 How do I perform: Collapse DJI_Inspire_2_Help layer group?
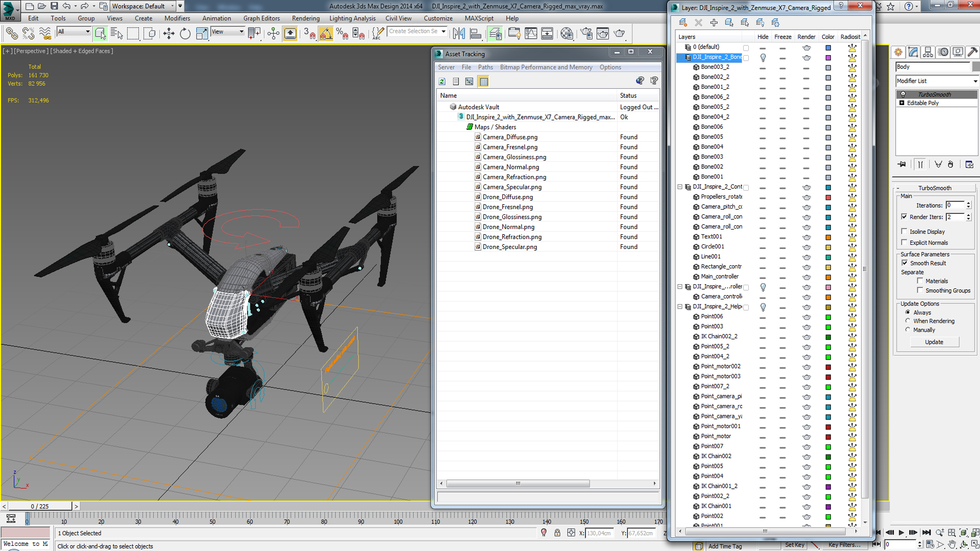click(x=680, y=307)
